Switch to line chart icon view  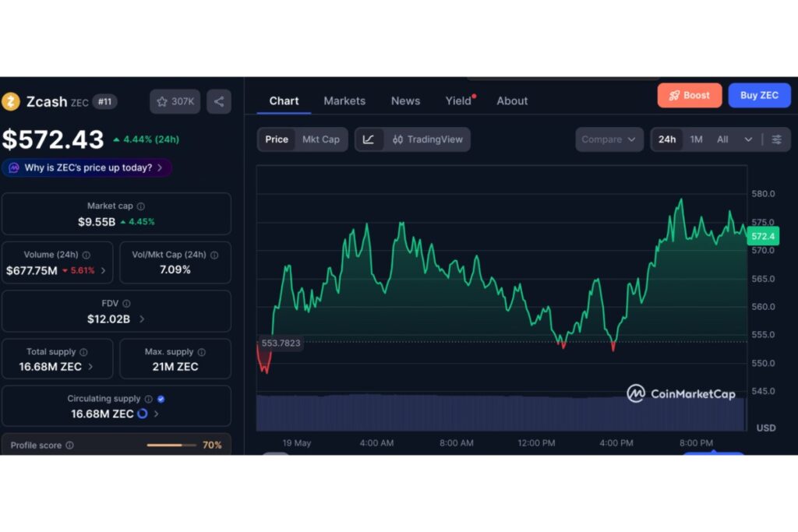[369, 139]
